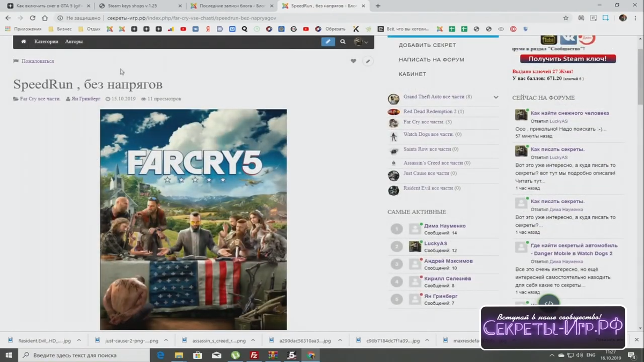The height and width of the screenshot is (362, 644).
Task: Open the Windows Start menu
Action: pos(9,355)
